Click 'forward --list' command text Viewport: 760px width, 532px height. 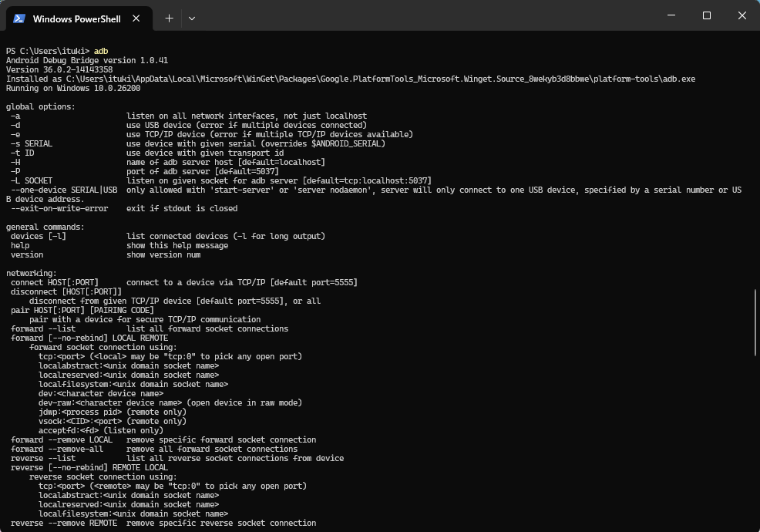tap(43, 328)
